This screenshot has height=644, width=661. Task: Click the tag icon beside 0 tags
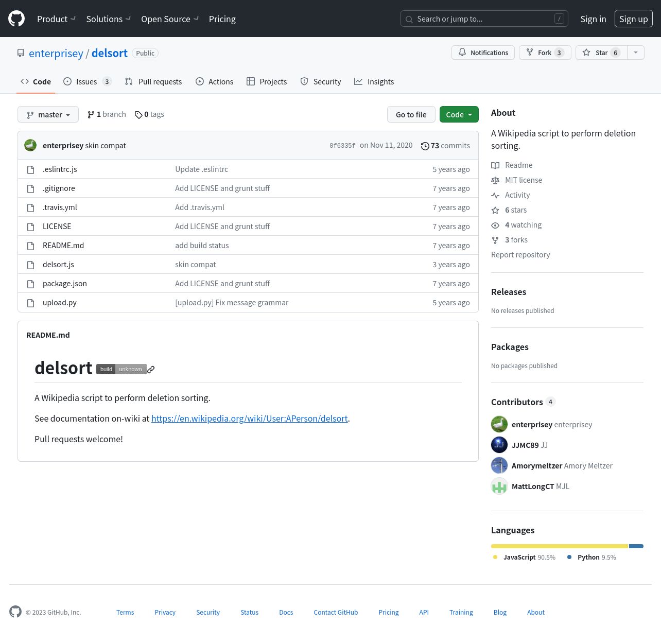[138, 115]
